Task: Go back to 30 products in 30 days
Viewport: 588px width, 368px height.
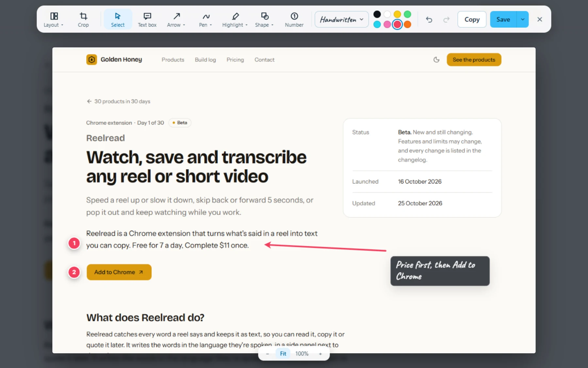Action: coord(118,101)
